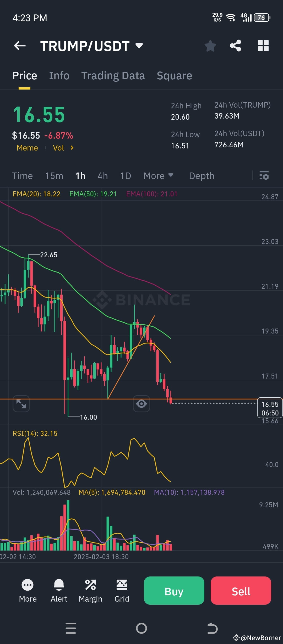This screenshot has height=644, width=283.
Task: Tap the green Buy button
Action: point(174,590)
